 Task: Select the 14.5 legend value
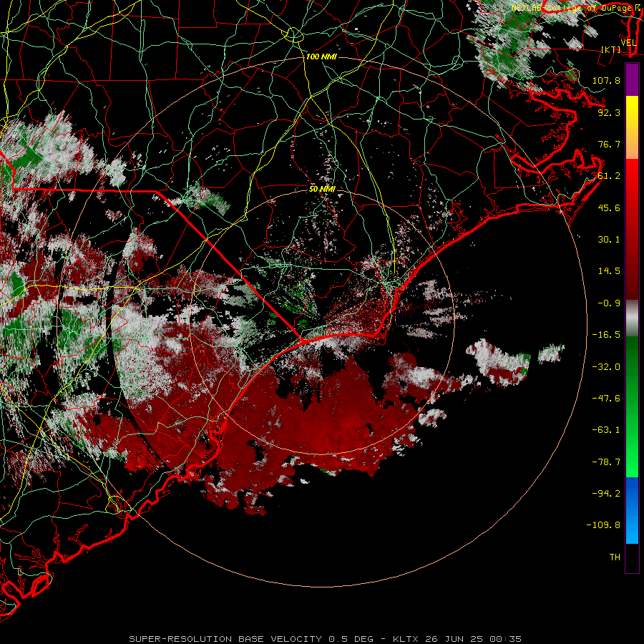(x=609, y=271)
